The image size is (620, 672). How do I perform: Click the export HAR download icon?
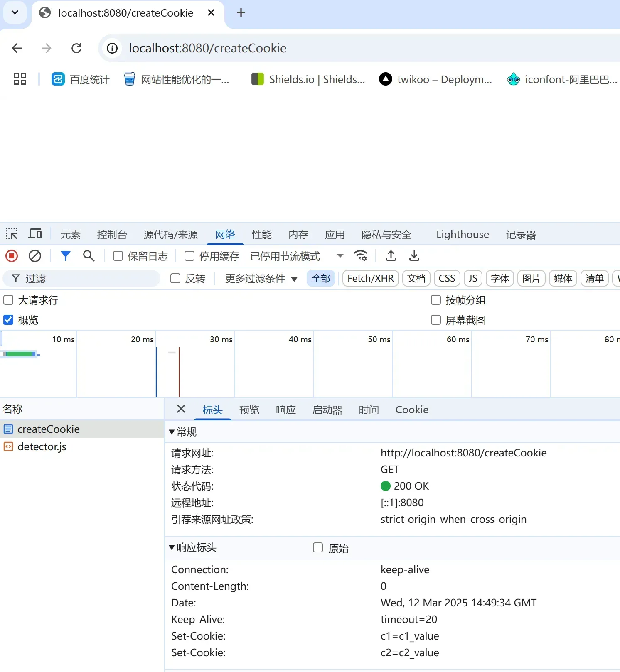point(414,256)
